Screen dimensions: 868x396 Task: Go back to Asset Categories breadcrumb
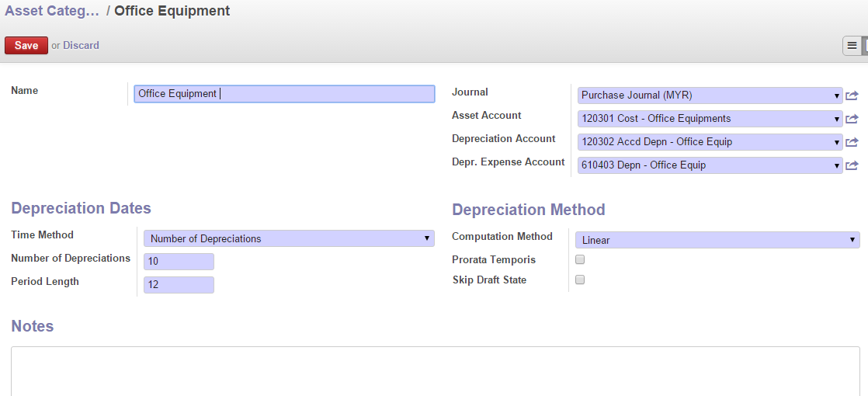(51, 11)
